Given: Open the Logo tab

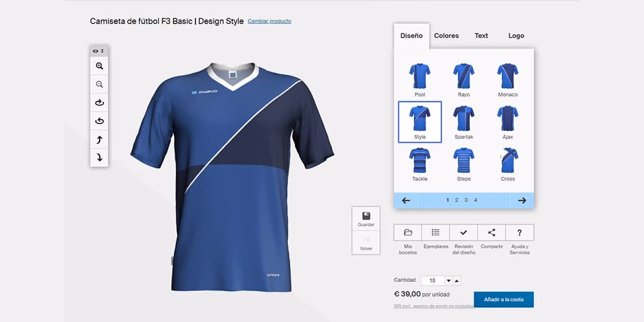Looking at the screenshot, I should click(x=516, y=36).
